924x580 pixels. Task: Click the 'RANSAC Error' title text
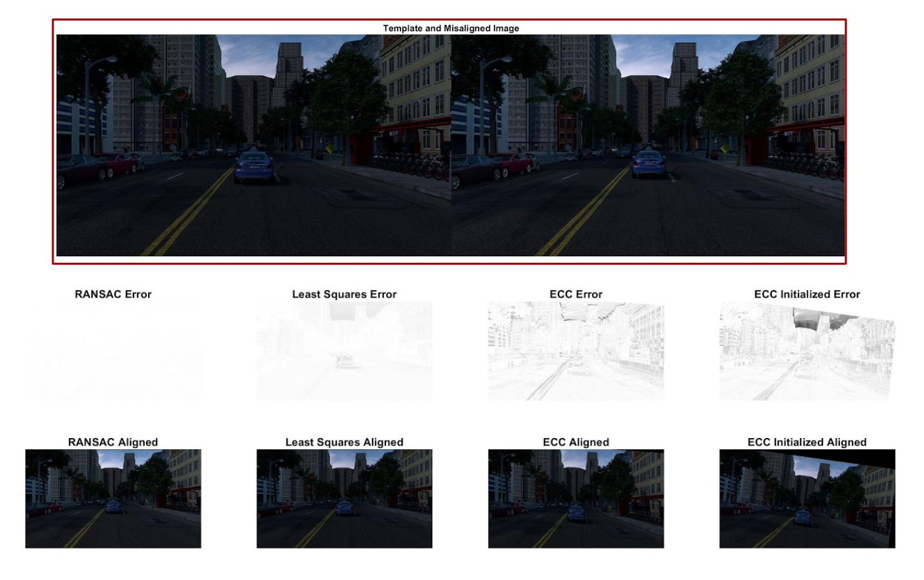113,295
